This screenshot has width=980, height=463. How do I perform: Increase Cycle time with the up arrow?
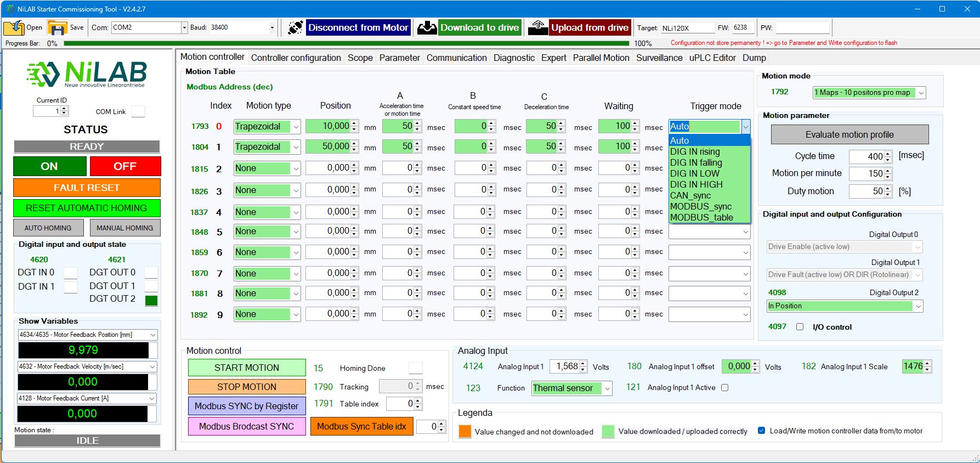click(x=888, y=154)
